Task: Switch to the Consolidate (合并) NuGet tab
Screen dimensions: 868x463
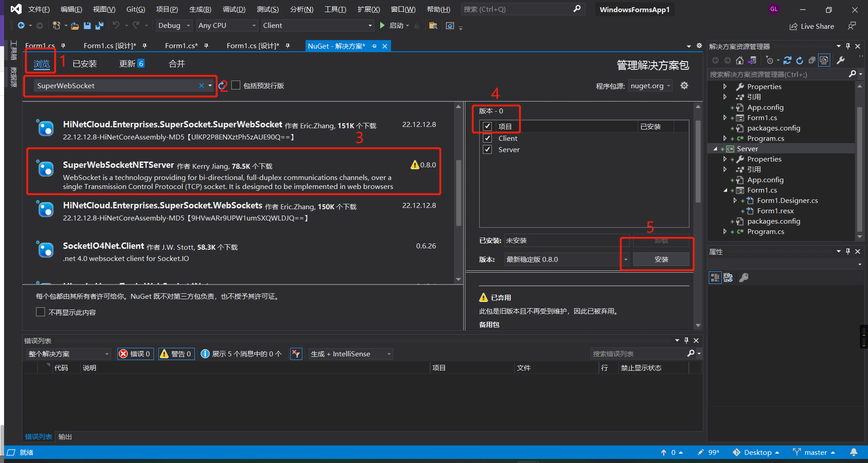Action: pyautogui.click(x=176, y=64)
